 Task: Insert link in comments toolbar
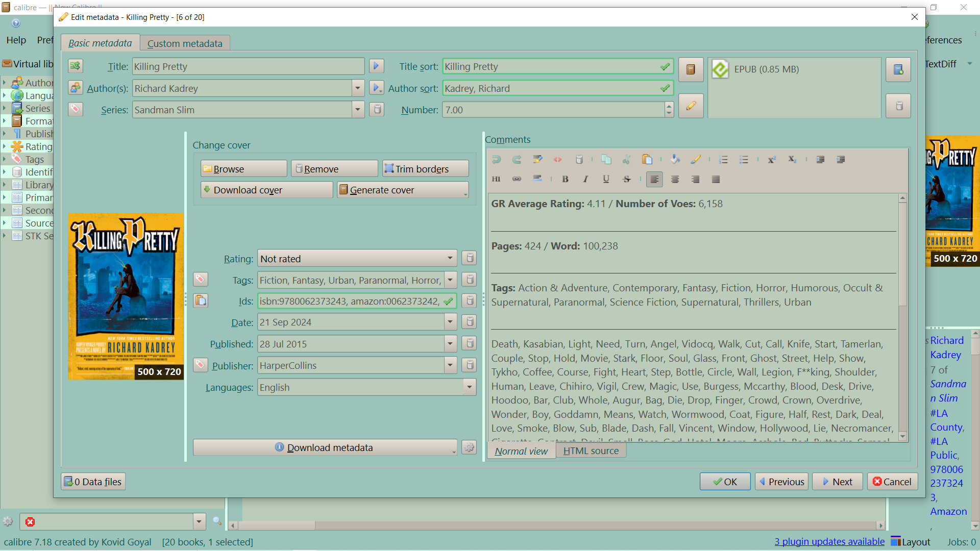point(517,179)
